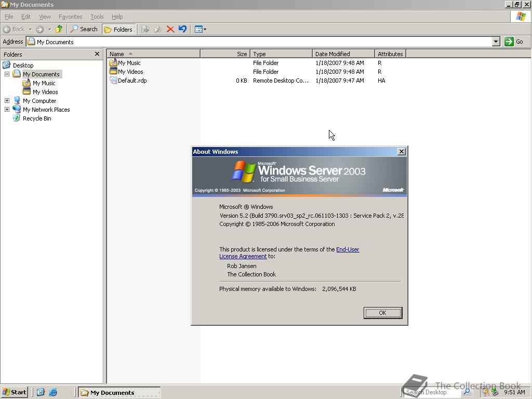This screenshot has height=399, width=532.
Task: Select the Default.rdp file icon
Action: coord(113,81)
